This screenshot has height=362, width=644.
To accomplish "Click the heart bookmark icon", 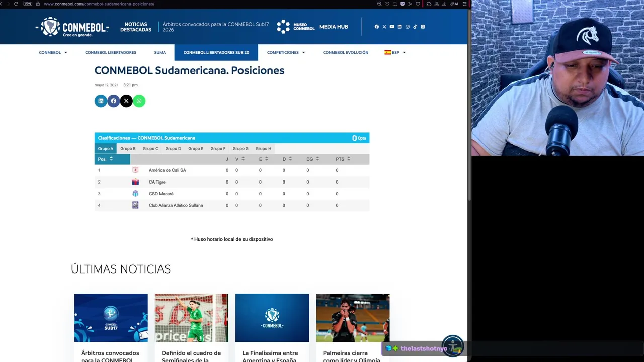I will pos(418,4).
